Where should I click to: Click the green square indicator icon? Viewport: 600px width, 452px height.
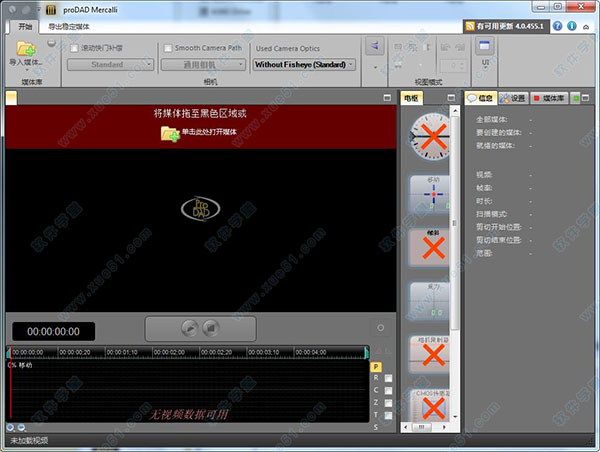point(575,98)
